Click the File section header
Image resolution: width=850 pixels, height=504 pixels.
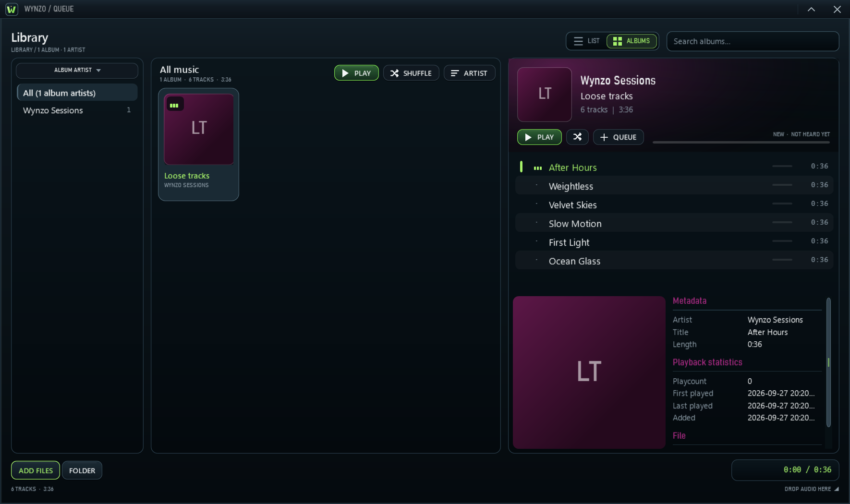679,436
